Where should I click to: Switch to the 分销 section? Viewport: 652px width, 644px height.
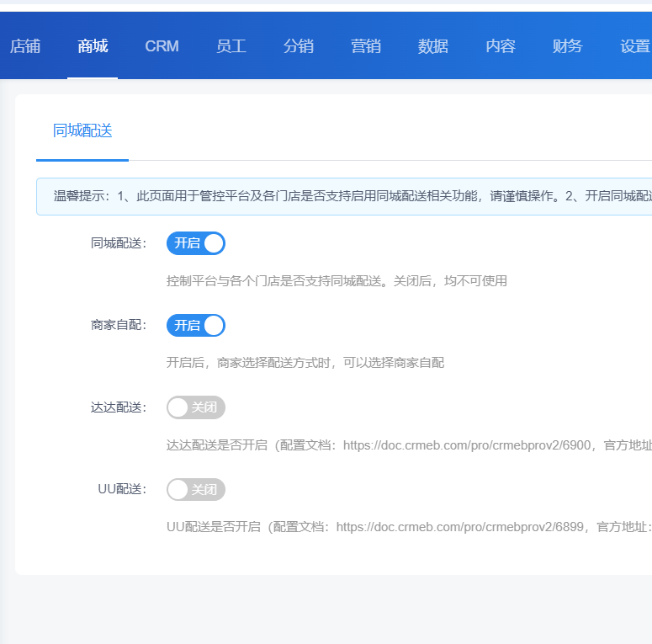[x=299, y=46]
